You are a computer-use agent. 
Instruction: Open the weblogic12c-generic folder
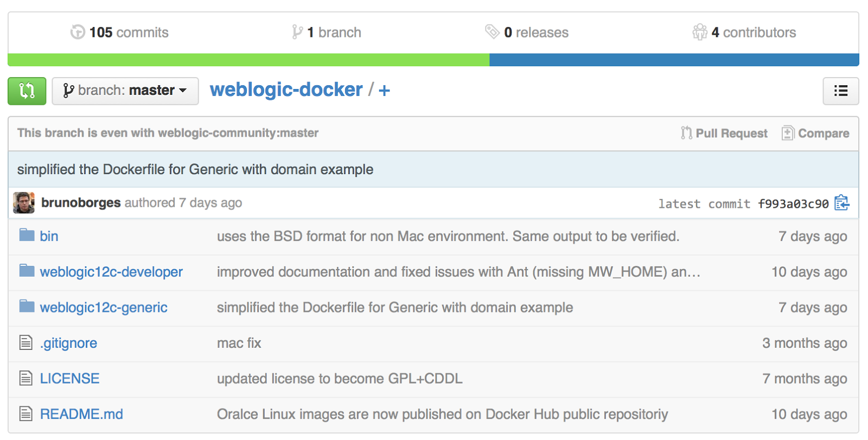104,308
